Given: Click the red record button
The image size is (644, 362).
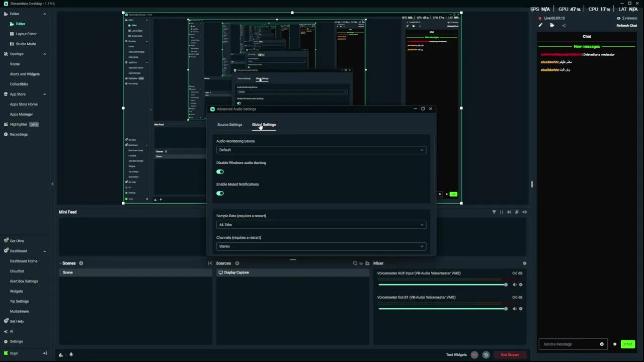Looking at the screenshot, I should click(474, 355).
